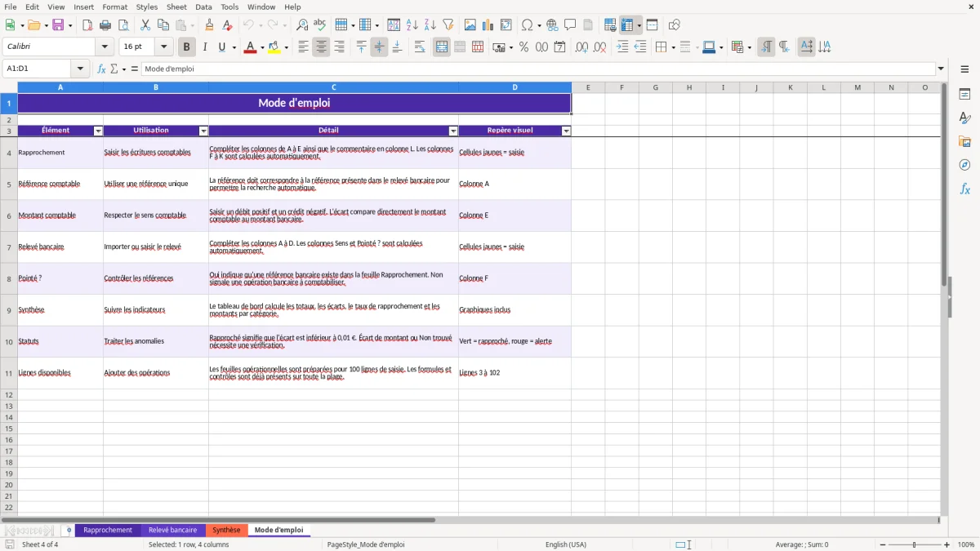Open the sidebar Functions deck

tap(964, 189)
